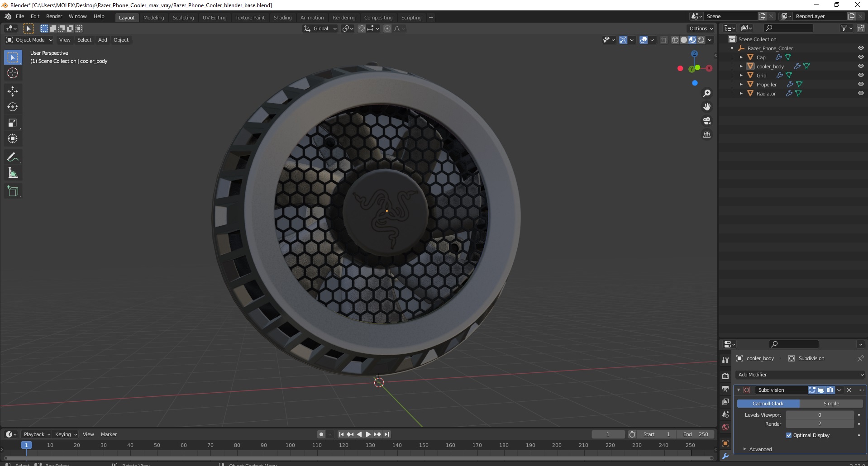Toggle camera view icon

pyautogui.click(x=707, y=121)
